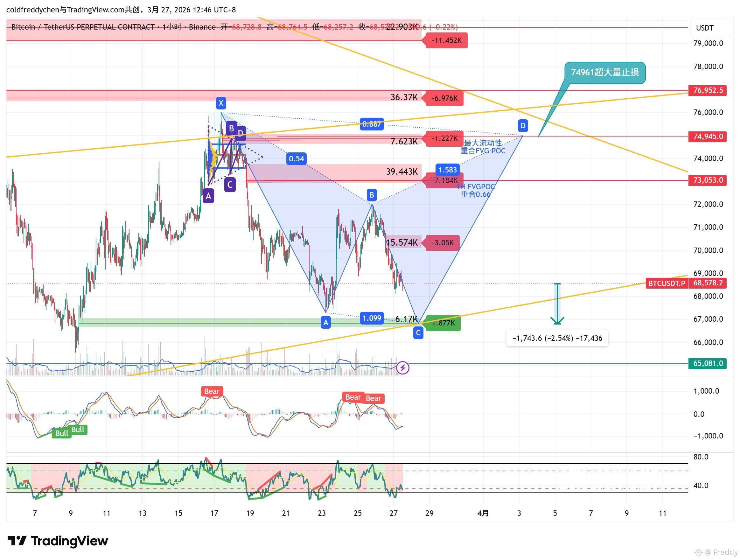Click the 0.887 ratio label
740x560 pixels.
click(371, 124)
